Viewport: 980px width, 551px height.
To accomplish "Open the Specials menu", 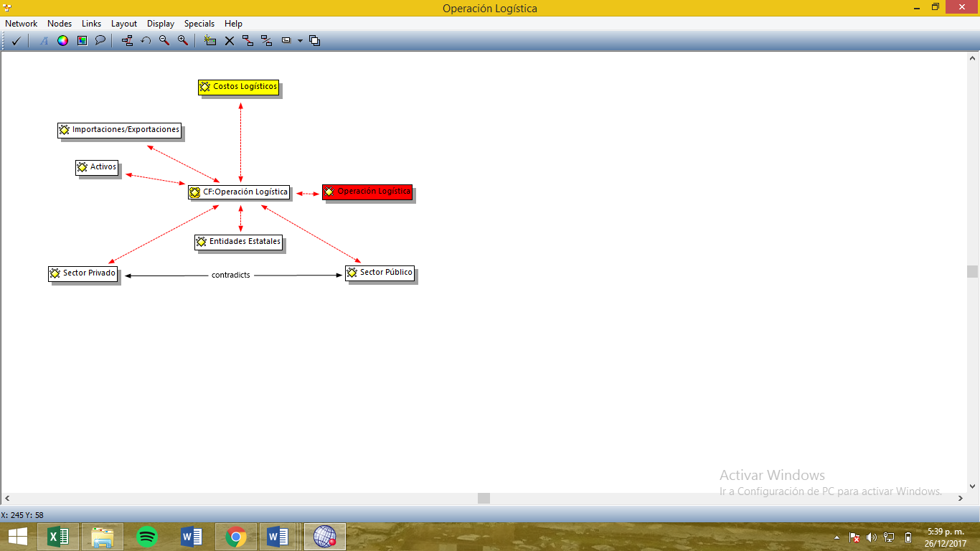I will click(x=199, y=24).
